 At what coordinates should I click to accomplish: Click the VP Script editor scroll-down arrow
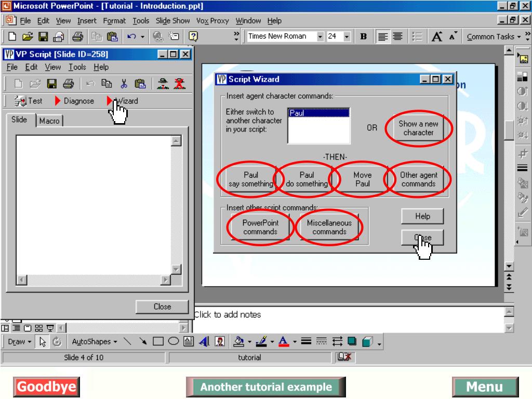tap(176, 270)
